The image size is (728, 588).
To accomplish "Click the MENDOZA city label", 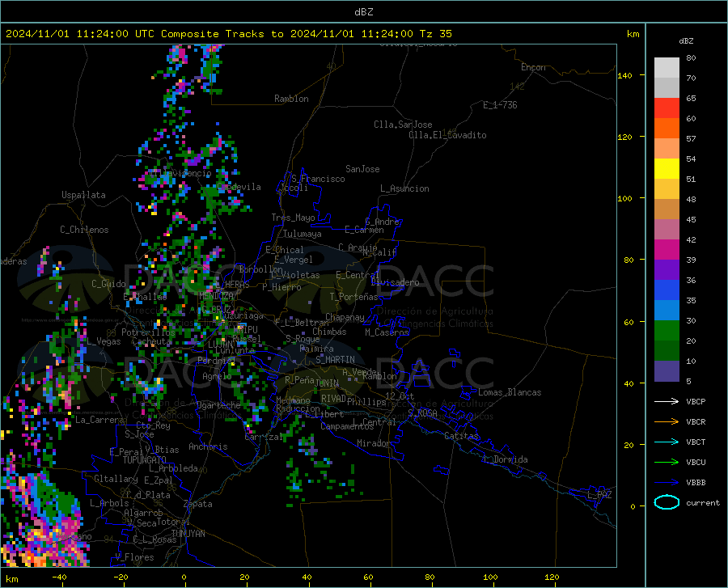I will point(216,296).
